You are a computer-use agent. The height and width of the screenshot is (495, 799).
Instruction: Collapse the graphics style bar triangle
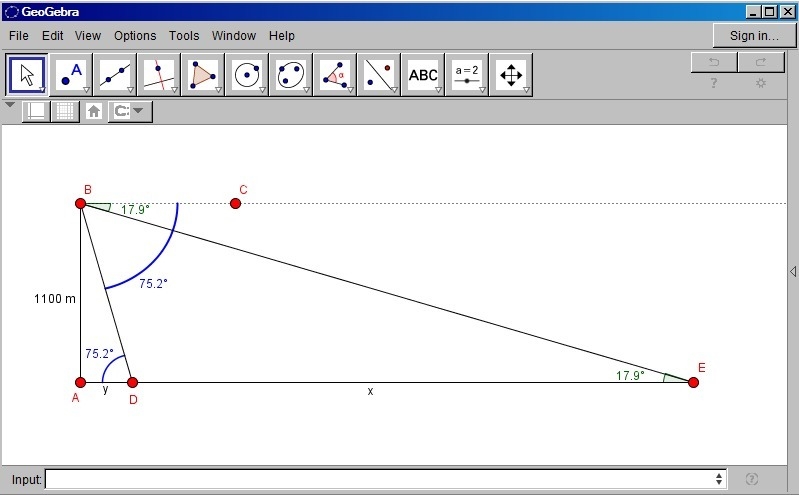10,105
